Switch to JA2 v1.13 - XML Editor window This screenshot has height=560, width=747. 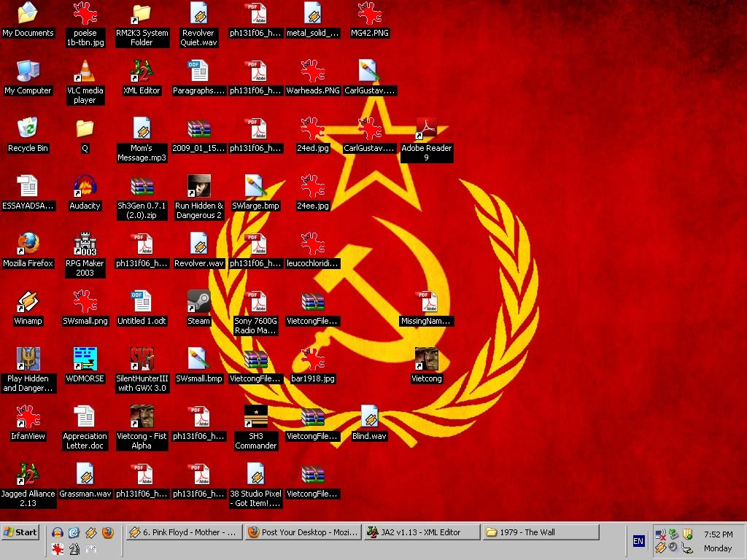422,532
